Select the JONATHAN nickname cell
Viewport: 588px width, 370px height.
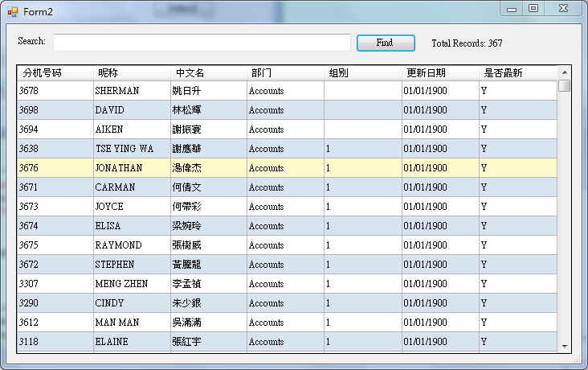pyautogui.click(x=132, y=168)
